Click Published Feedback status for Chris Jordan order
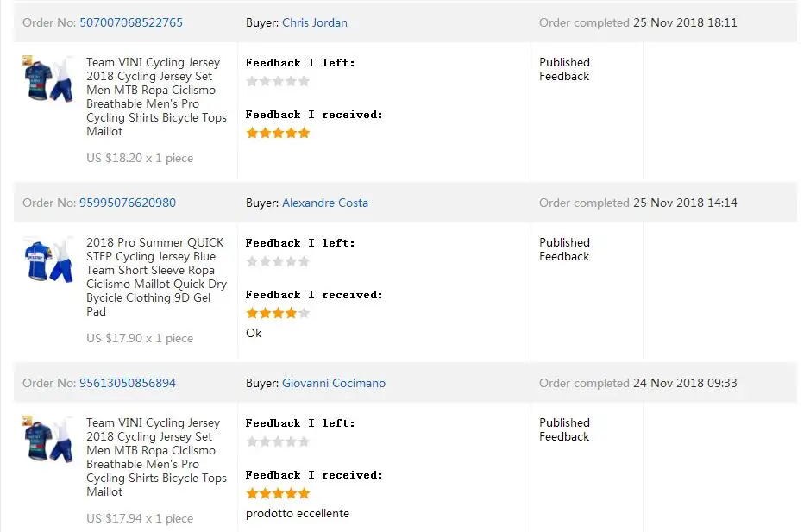The width and height of the screenshot is (810, 532). click(564, 69)
